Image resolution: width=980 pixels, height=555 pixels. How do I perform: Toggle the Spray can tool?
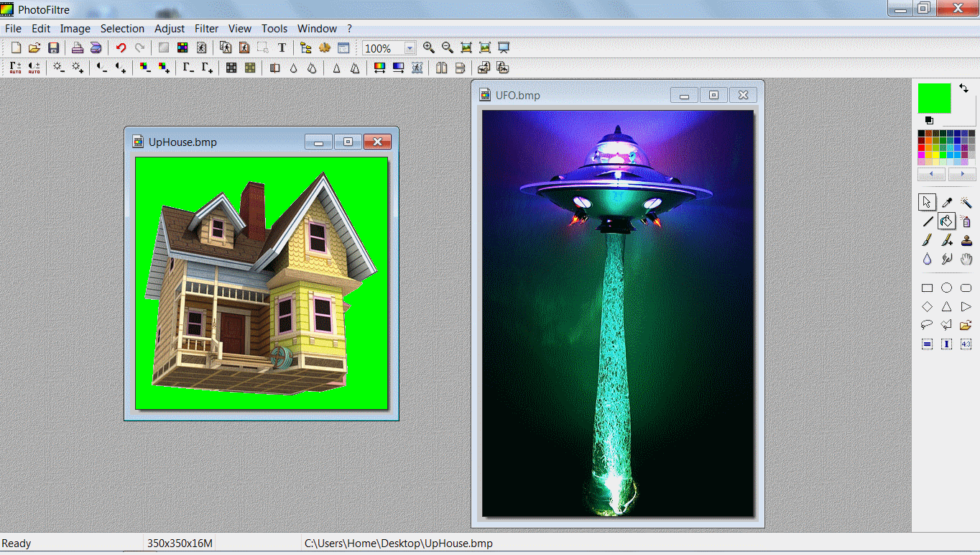(966, 221)
